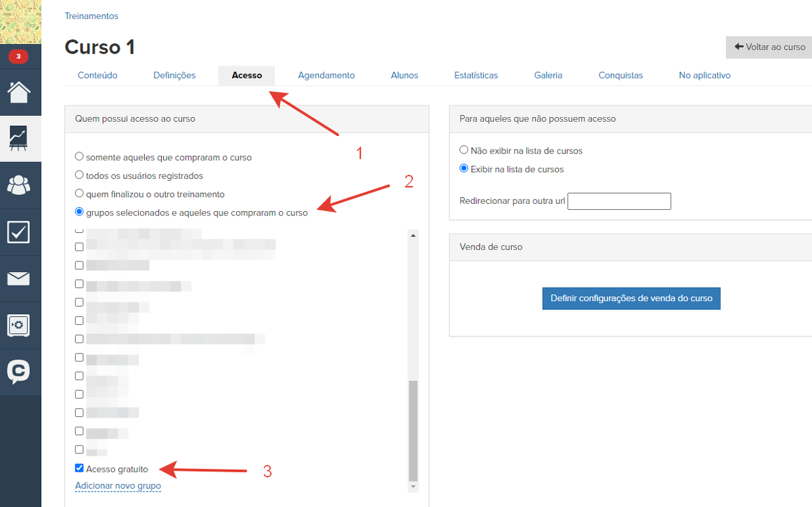This screenshot has height=507, width=812.
Task: Open the safe vault icon in sidebar
Action: point(19,325)
